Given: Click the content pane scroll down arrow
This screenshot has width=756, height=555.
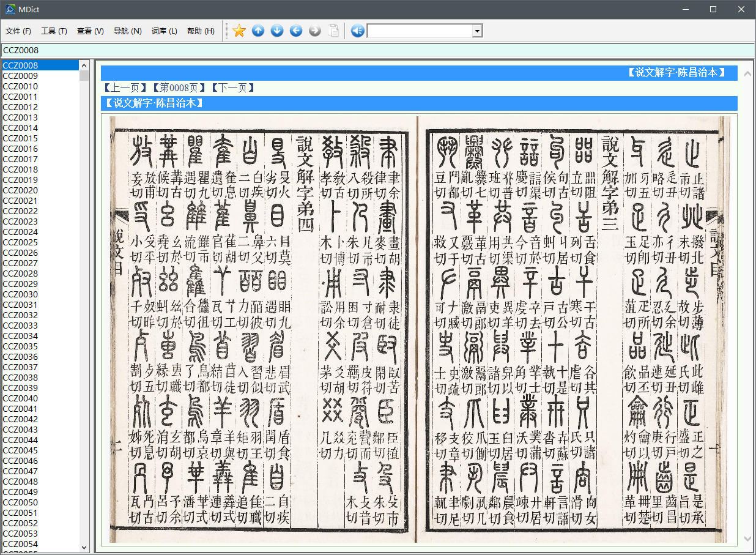Looking at the screenshot, I should pos(747,538).
